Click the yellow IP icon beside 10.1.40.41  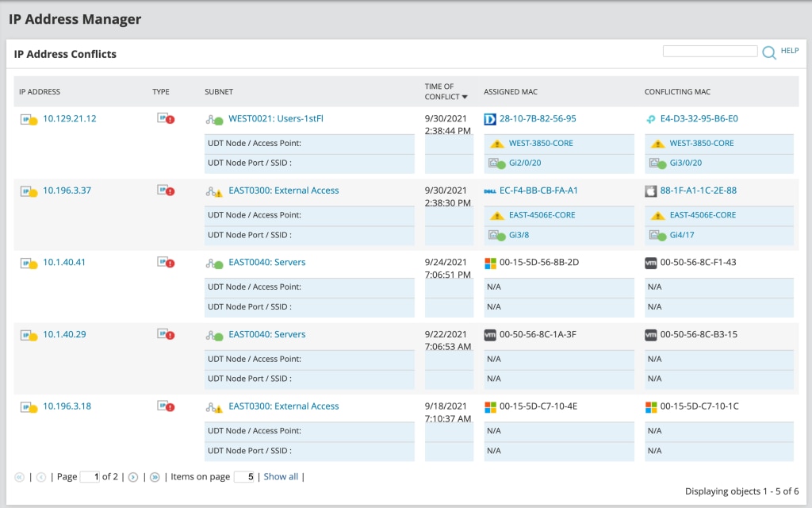(25, 262)
